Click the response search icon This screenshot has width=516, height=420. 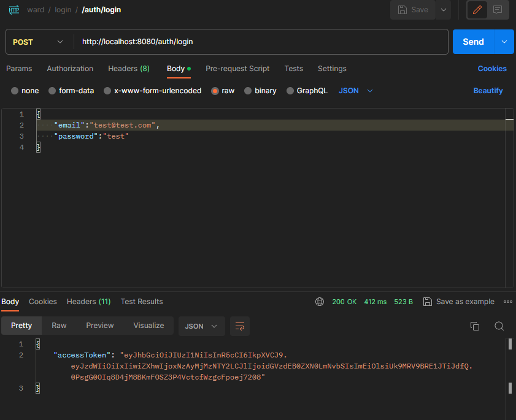coord(499,326)
